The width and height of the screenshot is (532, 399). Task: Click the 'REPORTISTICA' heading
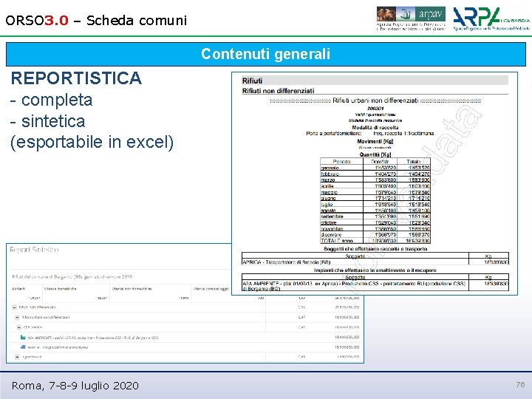pos(76,78)
